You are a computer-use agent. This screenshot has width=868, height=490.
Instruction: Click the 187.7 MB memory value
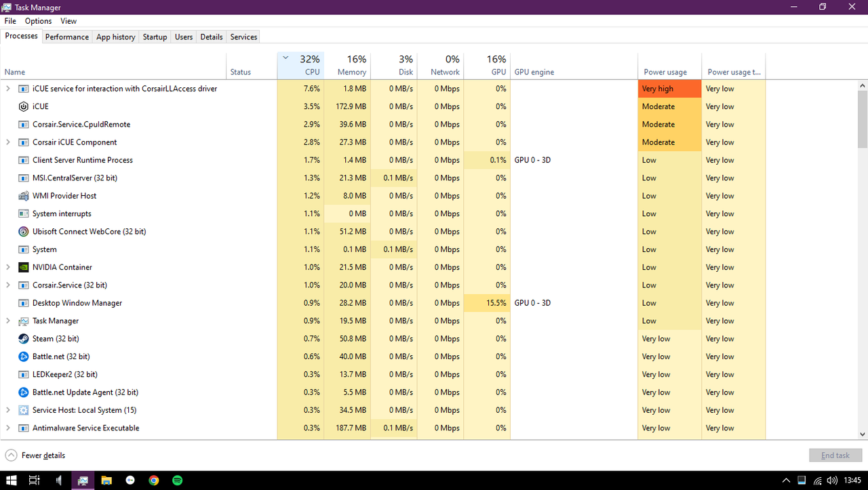tap(347, 428)
